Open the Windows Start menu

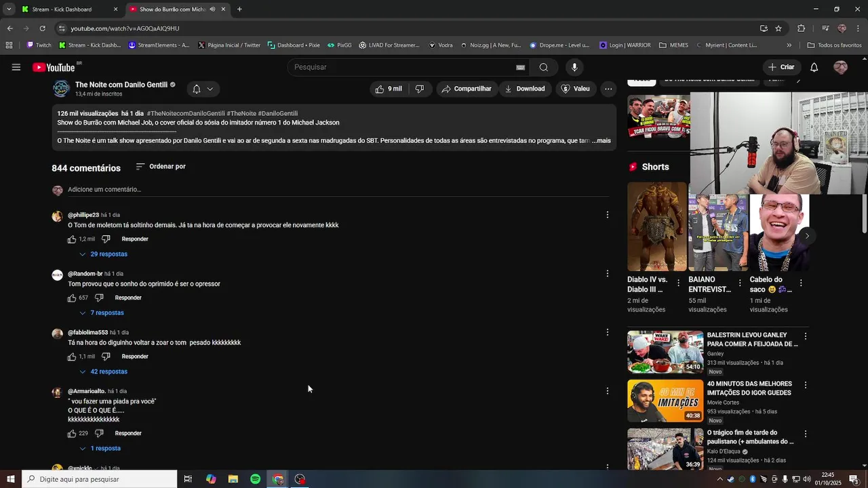(x=10, y=479)
